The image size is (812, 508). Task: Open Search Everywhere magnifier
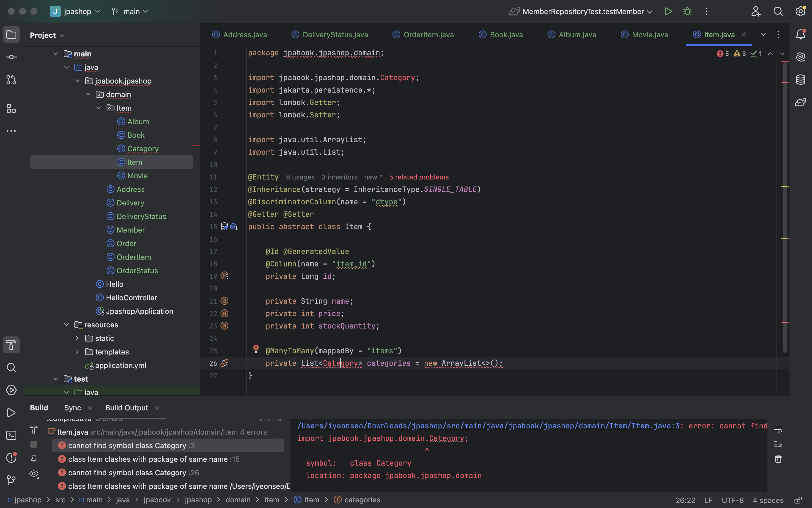click(x=778, y=11)
